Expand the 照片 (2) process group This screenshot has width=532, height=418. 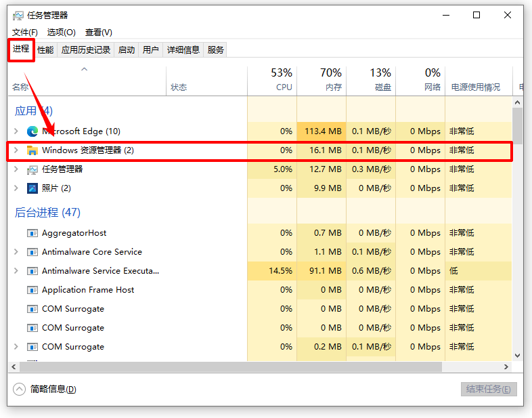(x=16, y=188)
